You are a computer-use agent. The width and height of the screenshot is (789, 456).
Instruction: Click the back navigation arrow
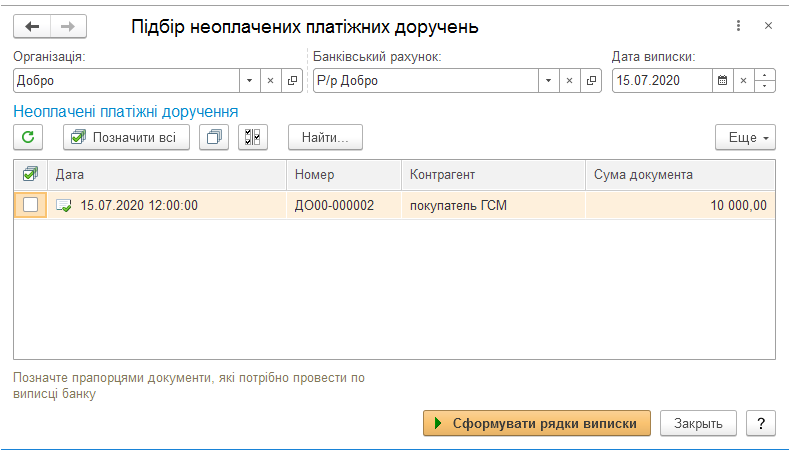(x=32, y=26)
